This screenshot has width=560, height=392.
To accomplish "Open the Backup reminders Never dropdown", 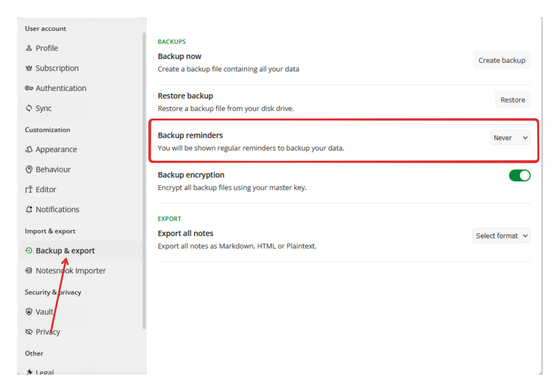I will (x=510, y=138).
